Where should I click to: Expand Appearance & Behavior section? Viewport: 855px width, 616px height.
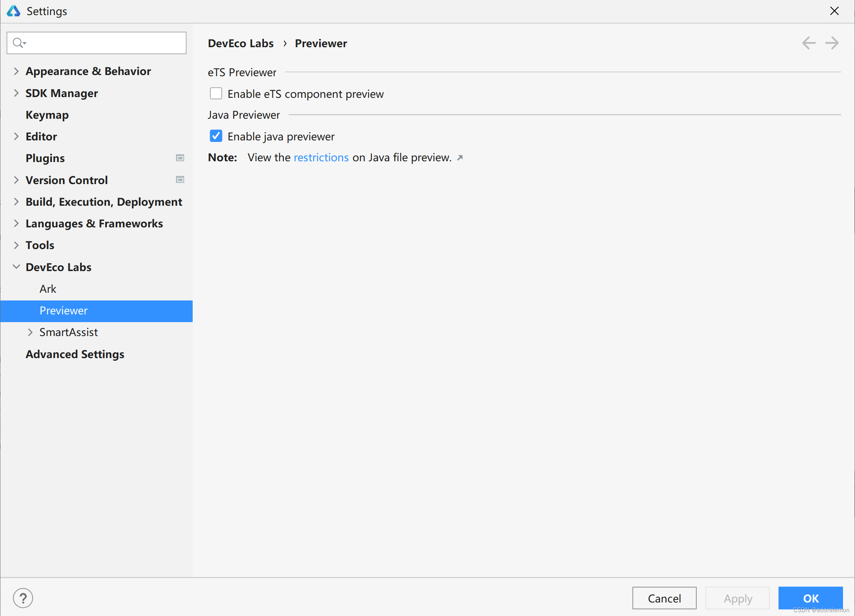16,71
